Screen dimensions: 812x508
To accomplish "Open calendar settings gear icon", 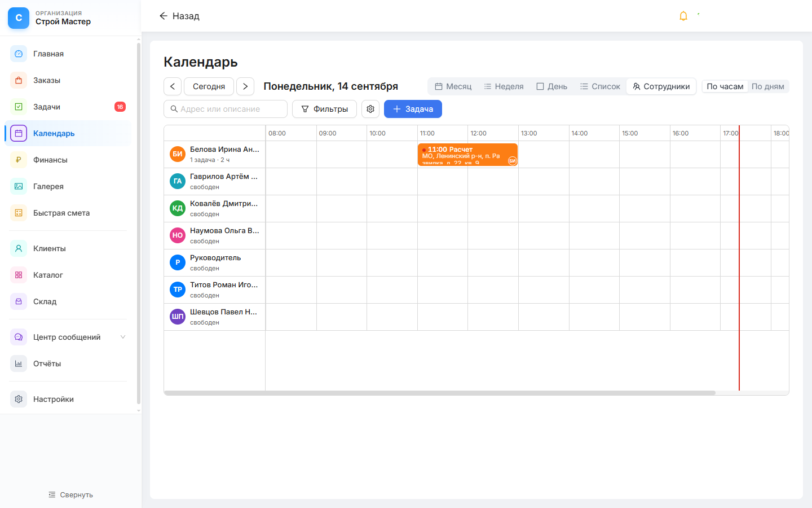I will [x=370, y=109].
